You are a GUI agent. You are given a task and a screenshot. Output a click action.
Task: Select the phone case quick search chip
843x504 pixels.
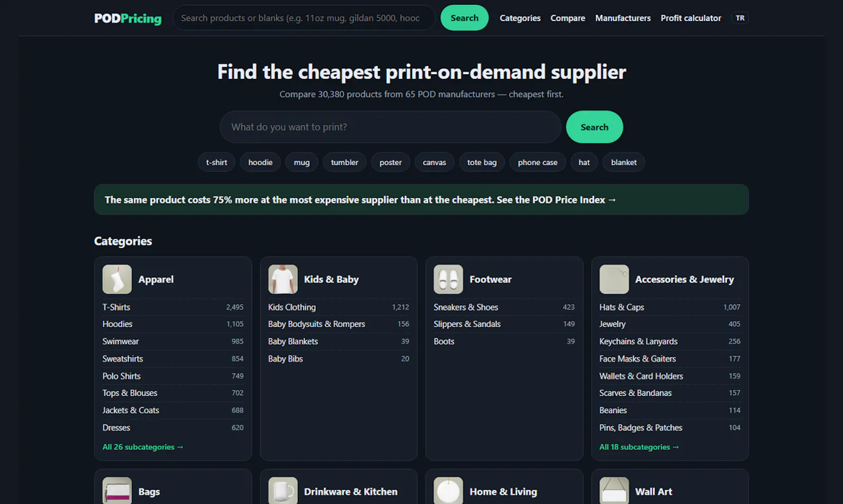pyautogui.click(x=537, y=162)
